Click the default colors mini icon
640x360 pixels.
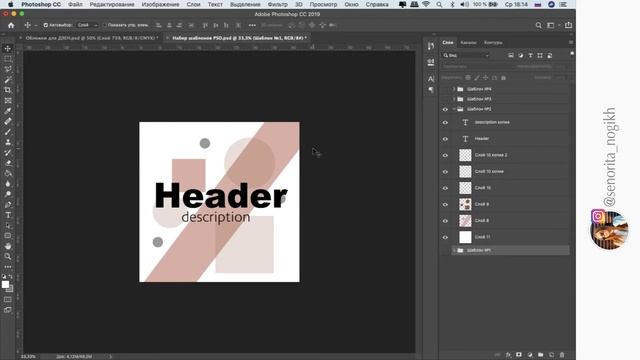pyautogui.click(x=4, y=276)
